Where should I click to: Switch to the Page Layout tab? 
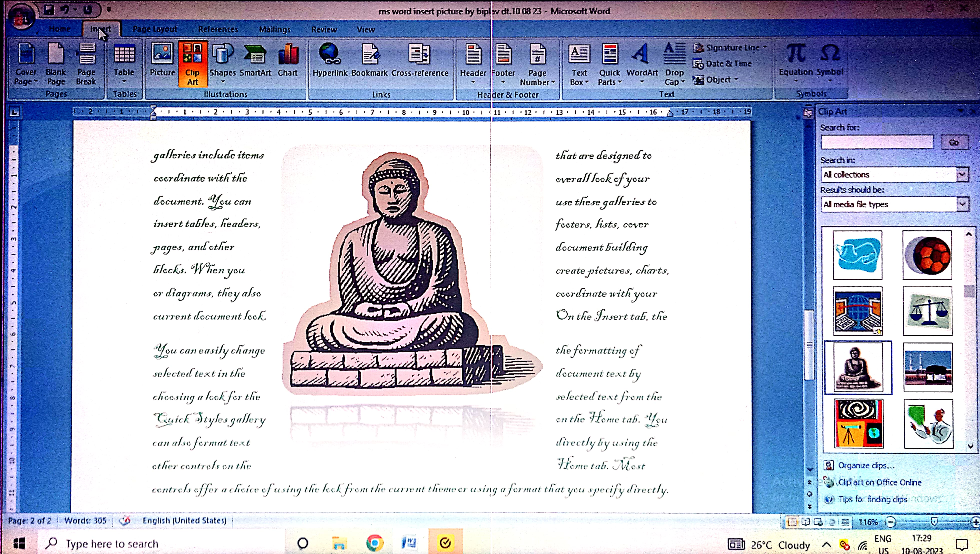tap(155, 29)
